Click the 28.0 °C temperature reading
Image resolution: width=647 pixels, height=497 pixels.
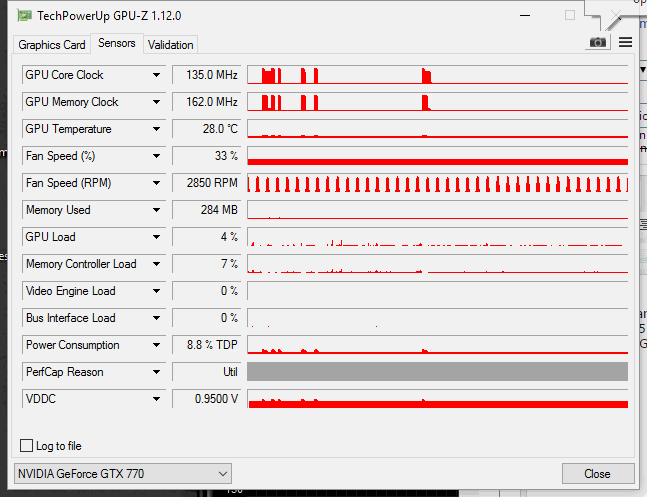tap(207, 129)
